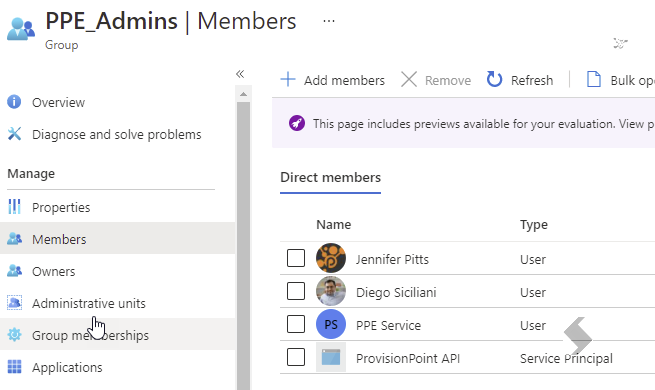The image size is (655, 390).
Task: Open Diego Siciliani member link
Action: point(396,292)
